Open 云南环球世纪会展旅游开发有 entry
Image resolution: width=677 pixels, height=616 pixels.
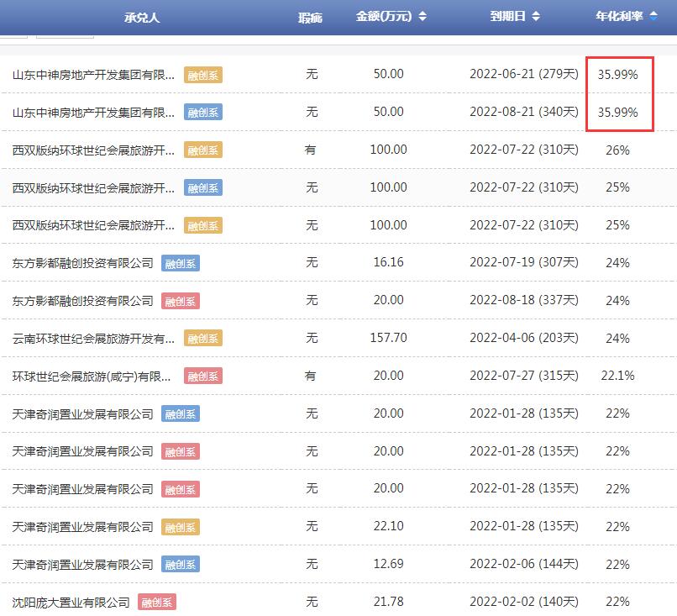[93, 338]
